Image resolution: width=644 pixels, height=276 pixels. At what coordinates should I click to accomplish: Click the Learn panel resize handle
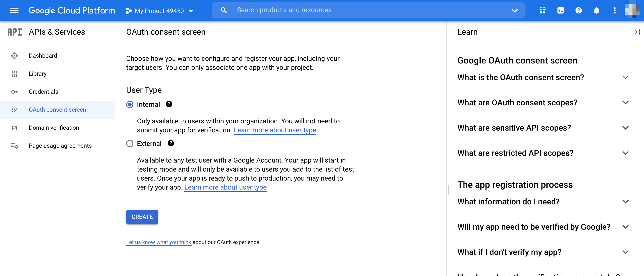coord(448,190)
